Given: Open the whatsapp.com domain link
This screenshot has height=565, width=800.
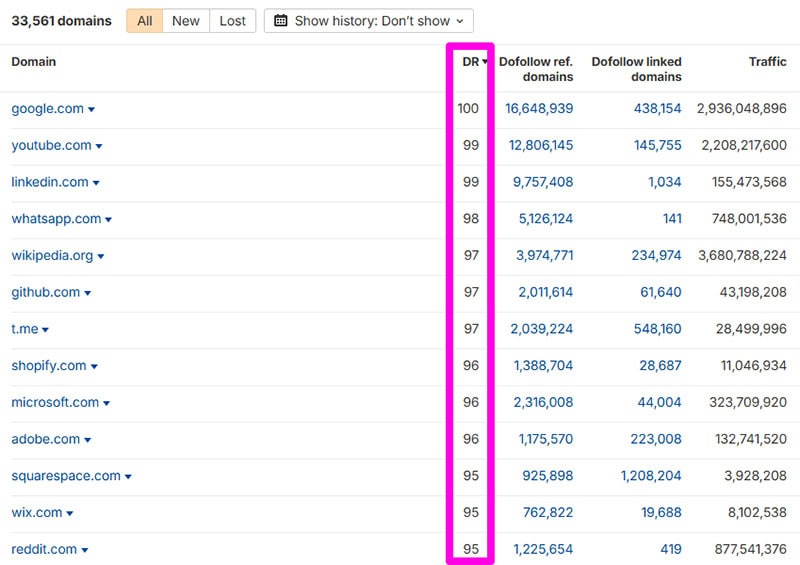Looking at the screenshot, I should click(x=56, y=219).
